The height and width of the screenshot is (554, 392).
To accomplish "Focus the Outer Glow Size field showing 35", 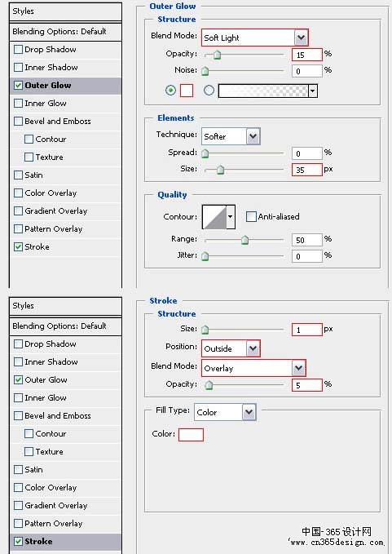I will [x=307, y=170].
